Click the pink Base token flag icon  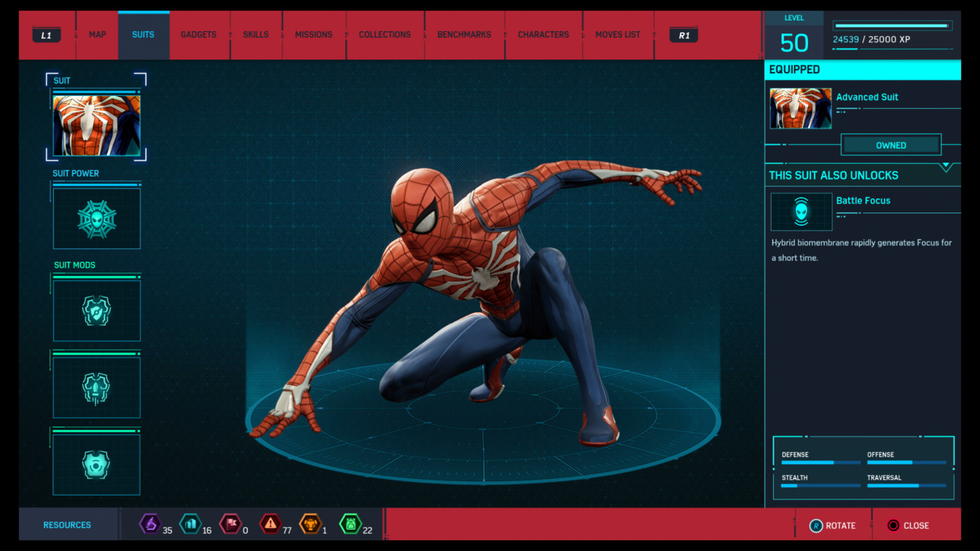pyautogui.click(x=230, y=524)
